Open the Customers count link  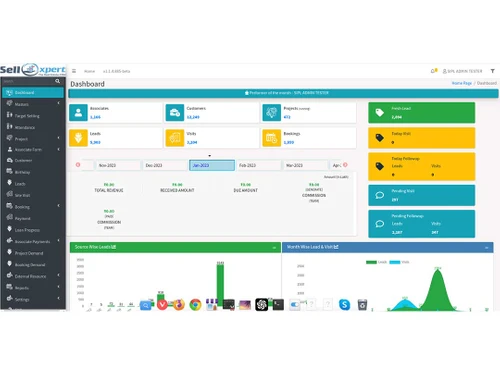193,117
